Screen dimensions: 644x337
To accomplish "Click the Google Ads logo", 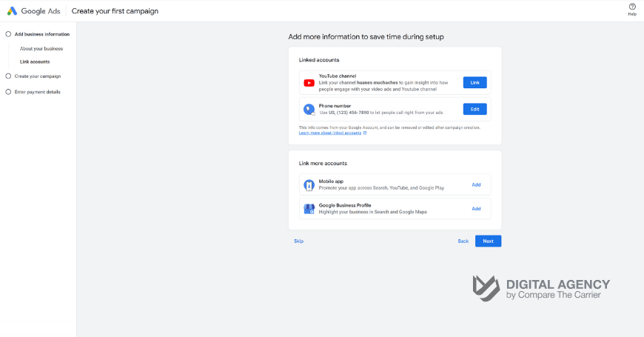I will [x=33, y=11].
